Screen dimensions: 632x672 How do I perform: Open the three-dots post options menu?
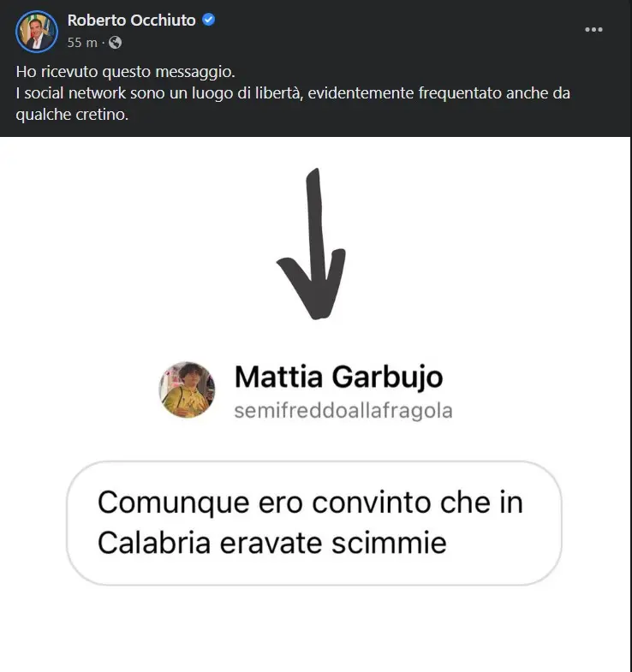point(593,29)
